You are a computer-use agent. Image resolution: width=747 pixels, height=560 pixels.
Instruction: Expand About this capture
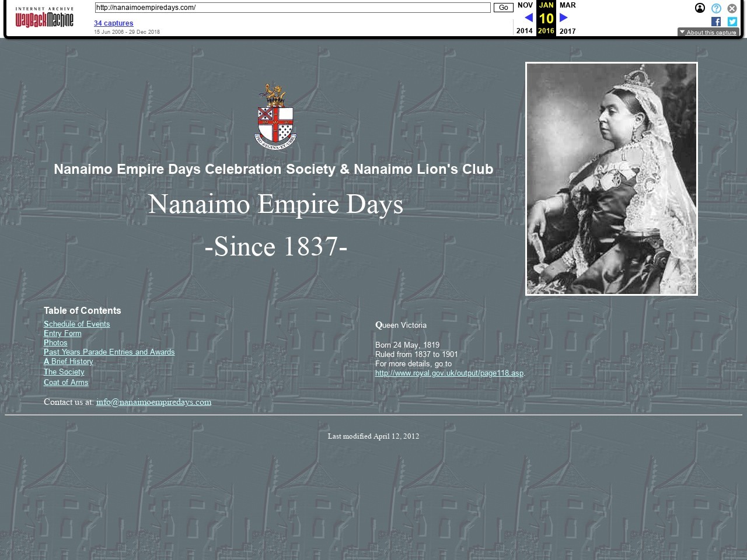point(708,33)
